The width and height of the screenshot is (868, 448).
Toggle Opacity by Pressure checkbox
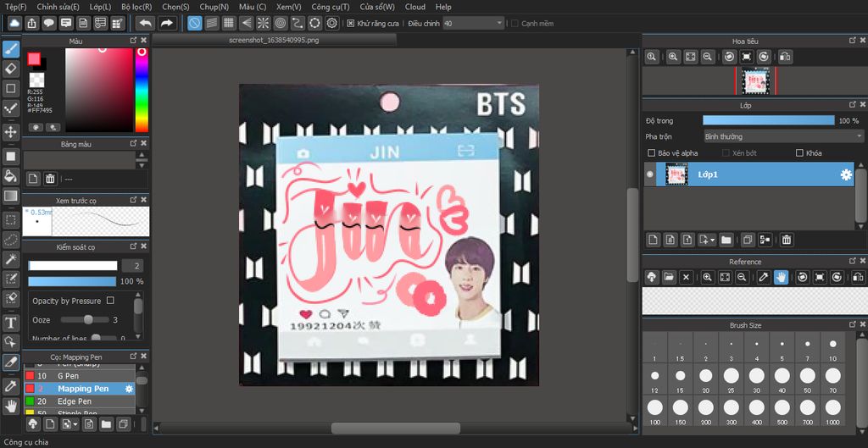click(110, 301)
